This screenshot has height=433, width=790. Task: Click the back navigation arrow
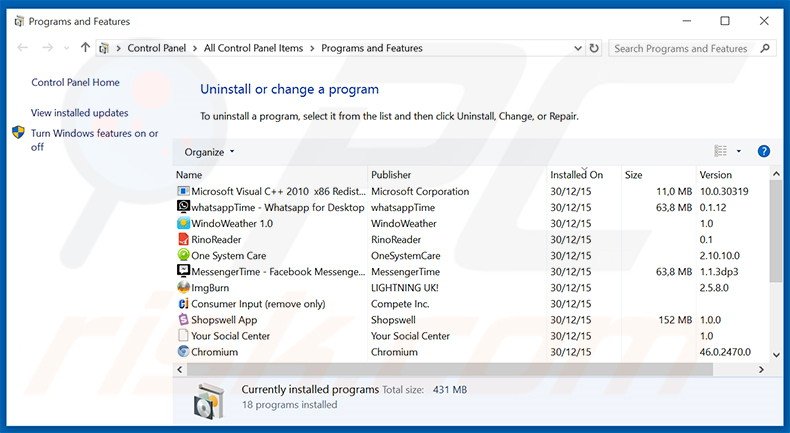[22, 48]
